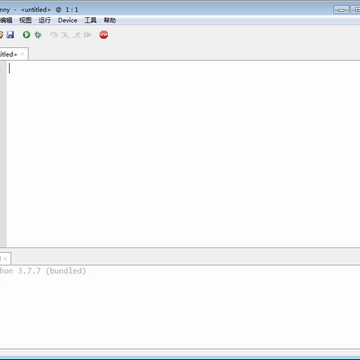Click the greyed Step into icon
This screenshot has width=360, height=360.
(65, 35)
